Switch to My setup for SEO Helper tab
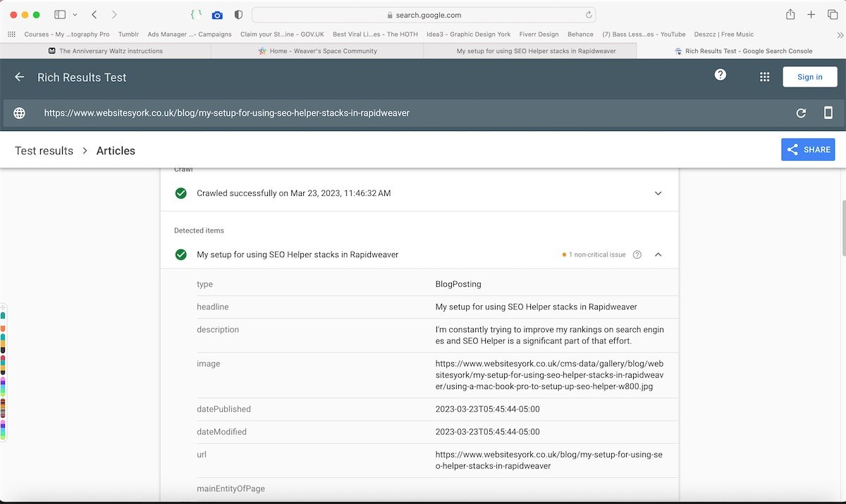Viewport: 846px width, 504px height. tap(529, 51)
